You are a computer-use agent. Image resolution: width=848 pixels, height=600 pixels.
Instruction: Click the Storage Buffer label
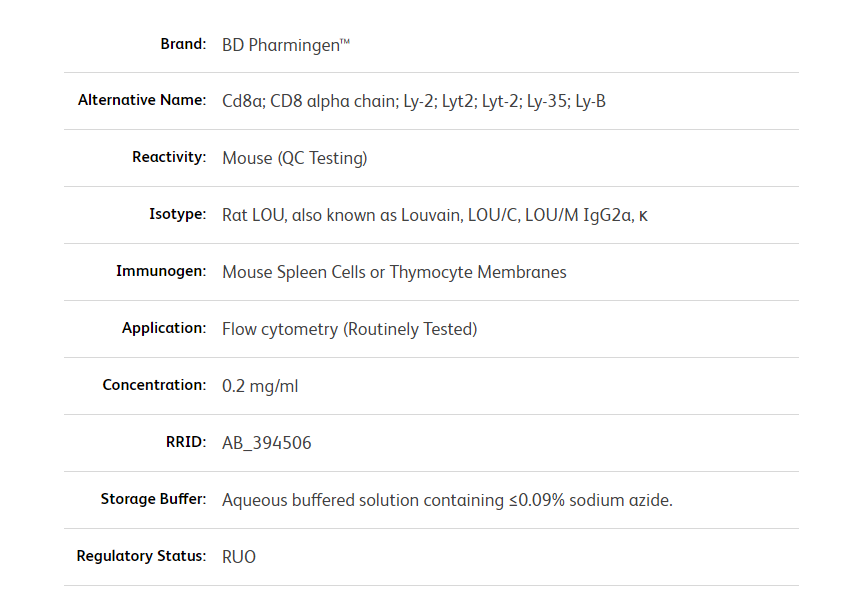pos(153,499)
